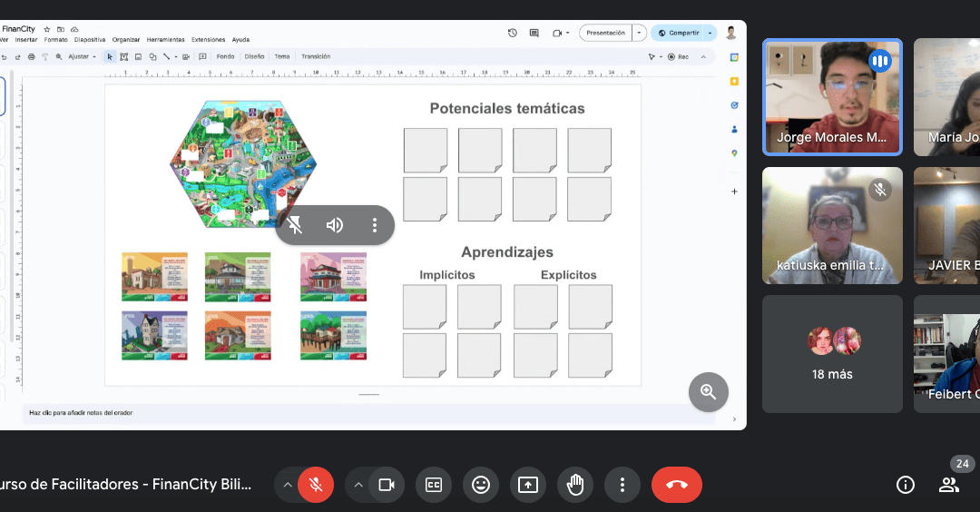Activate the paint format tool
Screen dimensions: 980x512
pos(45,57)
